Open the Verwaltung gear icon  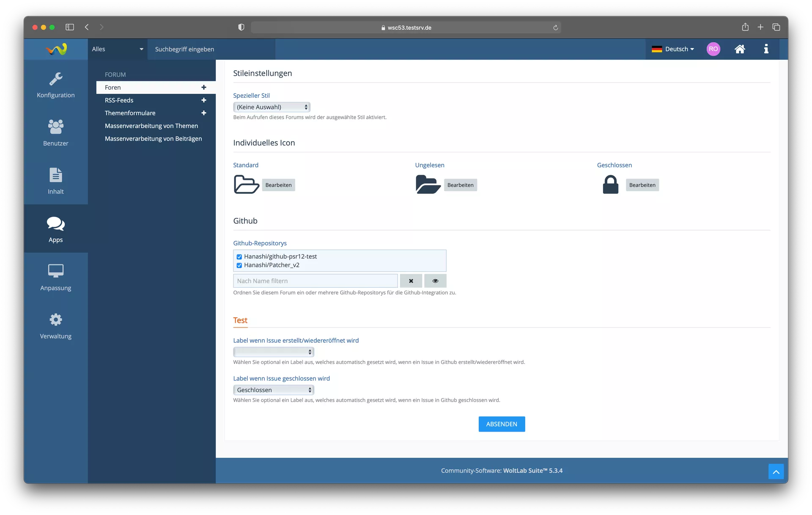click(55, 319)
